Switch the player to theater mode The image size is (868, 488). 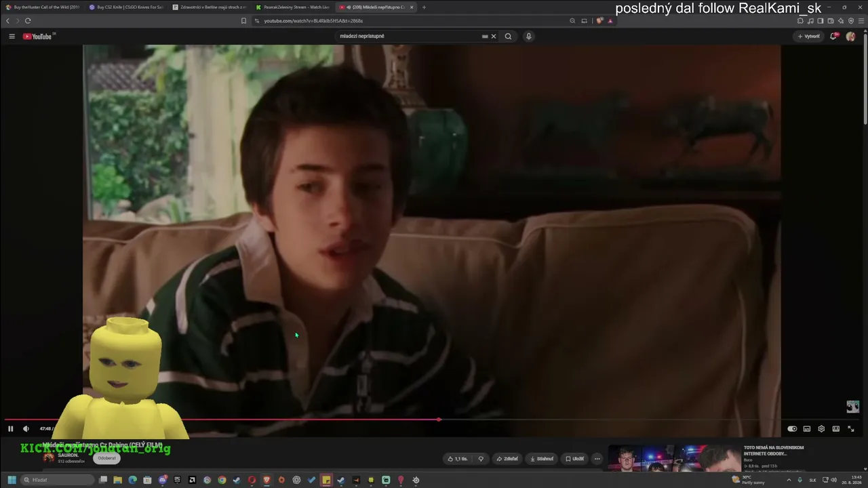(836, 428)
